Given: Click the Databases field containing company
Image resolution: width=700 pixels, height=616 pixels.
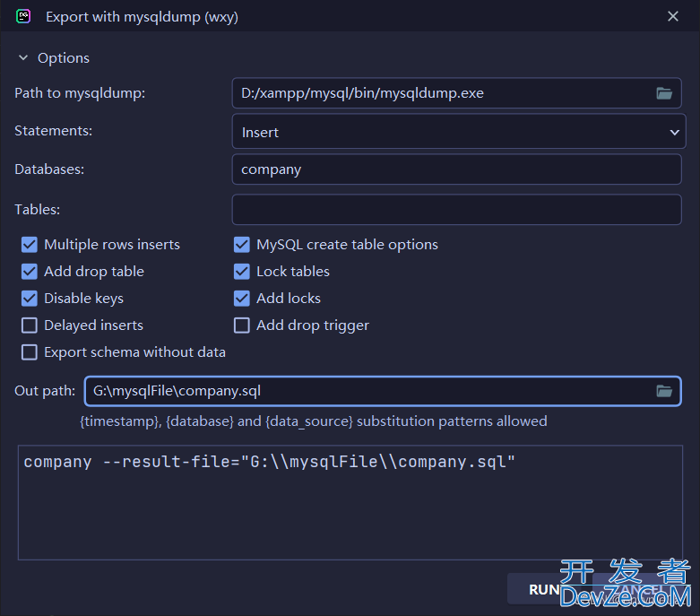Looking at the screenshot, I should [x=456, y=169].
